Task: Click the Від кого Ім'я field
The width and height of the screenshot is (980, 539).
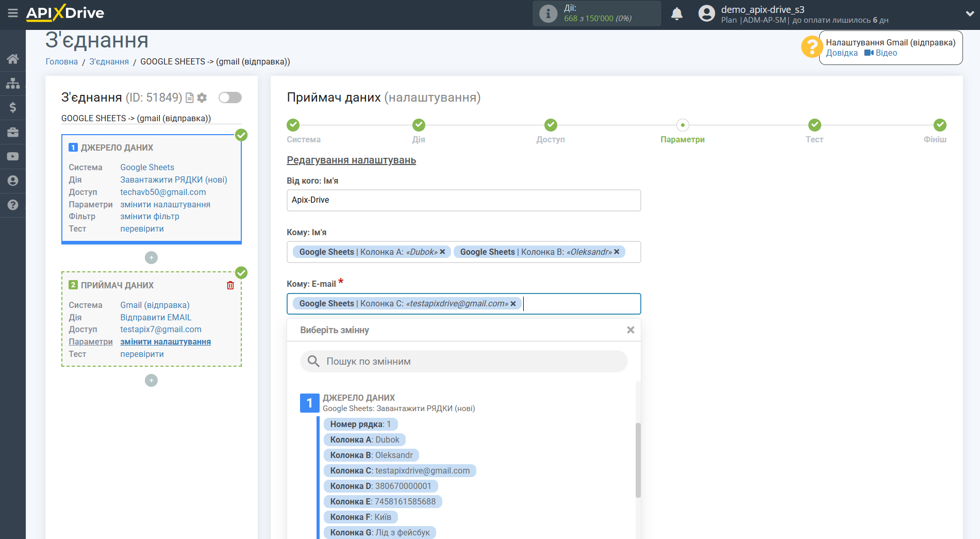Action: click(x=463, y=200)
